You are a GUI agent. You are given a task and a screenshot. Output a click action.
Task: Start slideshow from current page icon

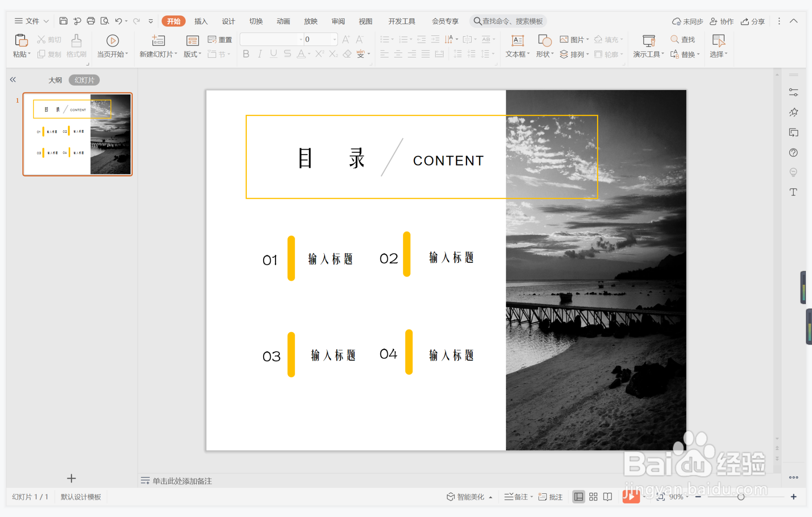click(x=112, y=40)
